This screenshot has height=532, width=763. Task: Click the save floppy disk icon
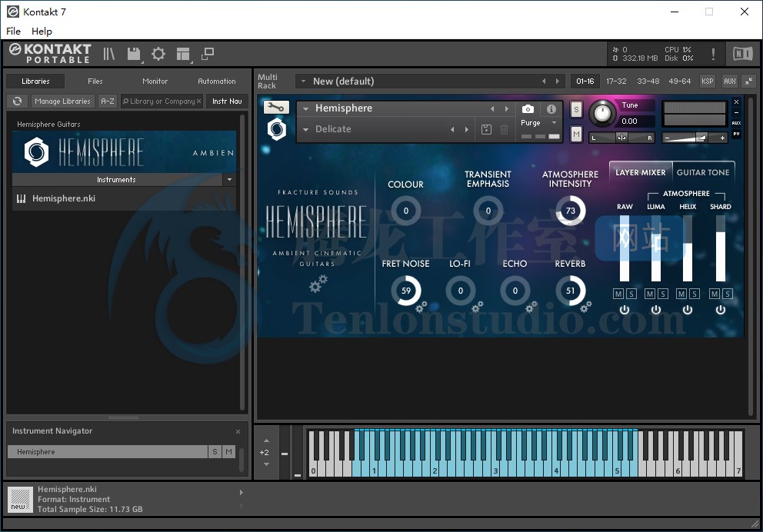pos(134,54)
